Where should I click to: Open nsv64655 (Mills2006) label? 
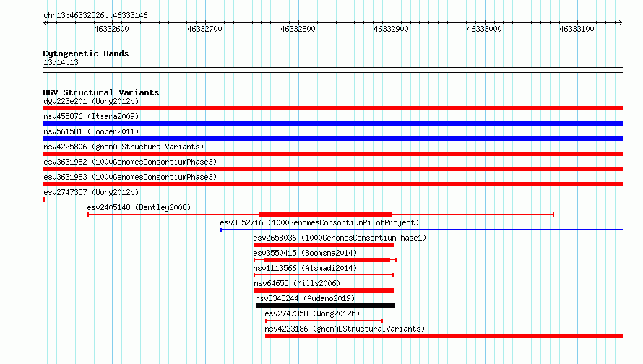point(297,283)
